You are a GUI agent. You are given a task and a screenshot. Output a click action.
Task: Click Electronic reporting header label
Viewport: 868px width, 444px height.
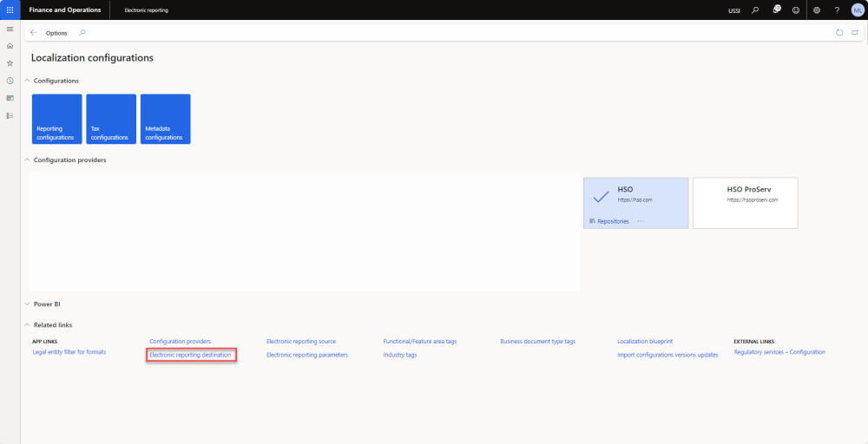[146, 10]
